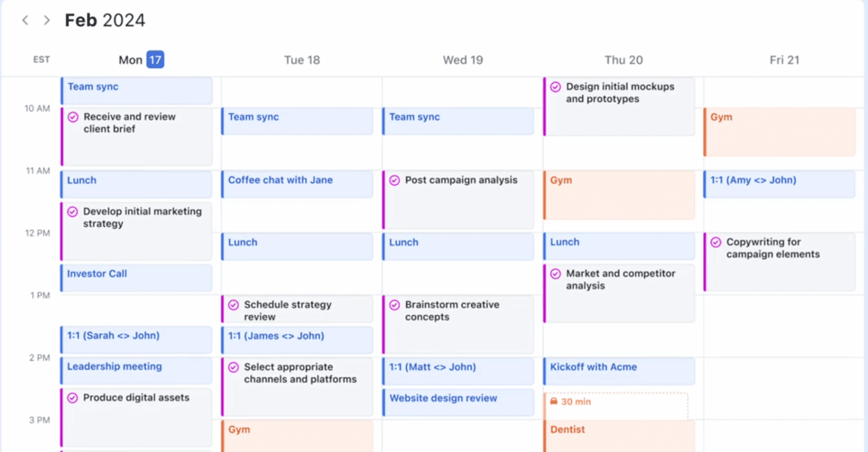The width and height of the screenshot is (868, 452).
Task: Click the completion icon on "Post campaign analysis"
Action: pyautogui.click(x=395, y=180)
